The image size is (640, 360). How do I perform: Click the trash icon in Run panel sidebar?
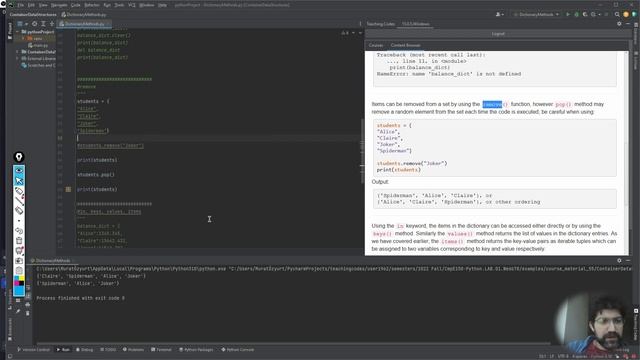click(x=27, y=313)
